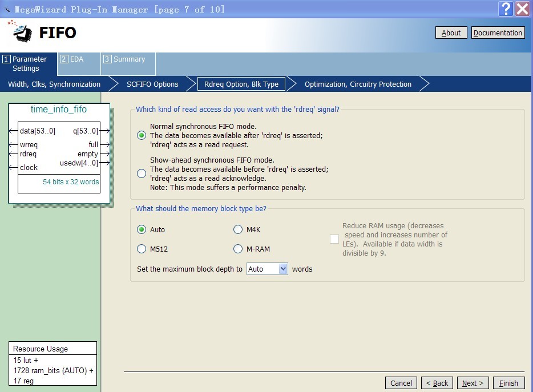533x392 pixels.
Task: Click '17 reg' resource entry
Action: click(x=23, y=381)
